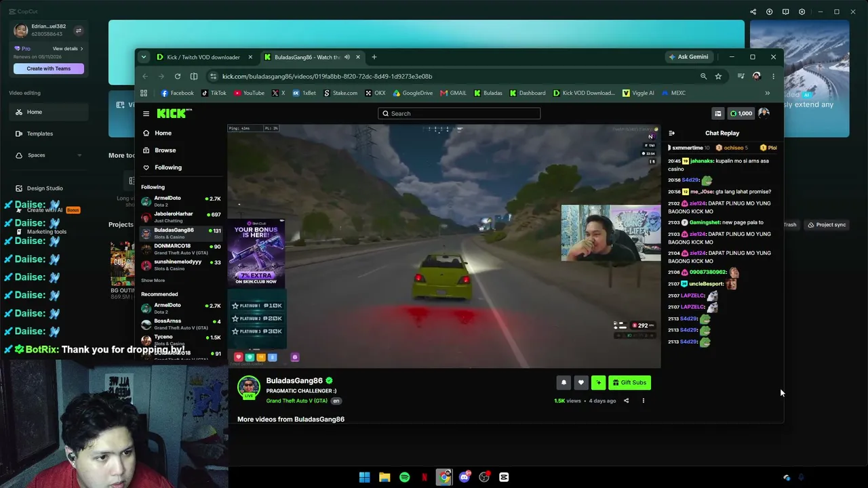Open the three-dot video options menu
This screenshot has height=488, width=868.
(x=643, y=401)
